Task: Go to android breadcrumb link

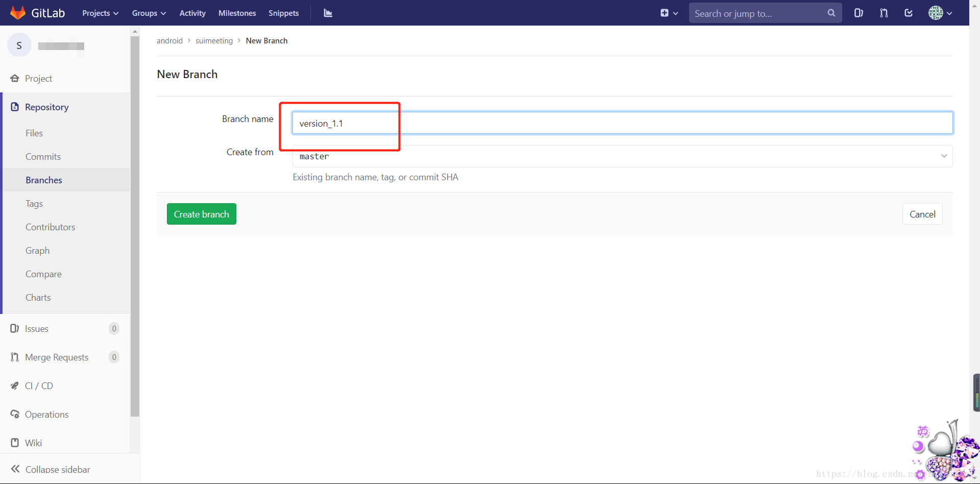Action: click(x=169, y=41)
